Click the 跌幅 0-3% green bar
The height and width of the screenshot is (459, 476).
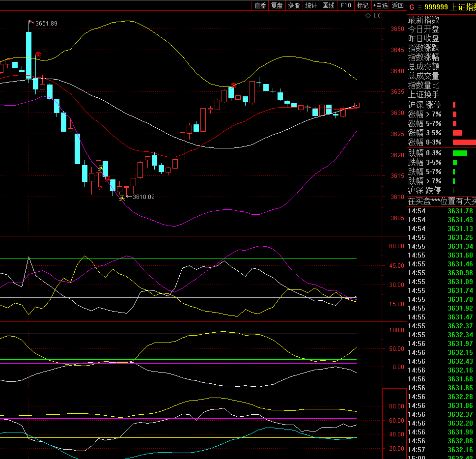point(460,153)
